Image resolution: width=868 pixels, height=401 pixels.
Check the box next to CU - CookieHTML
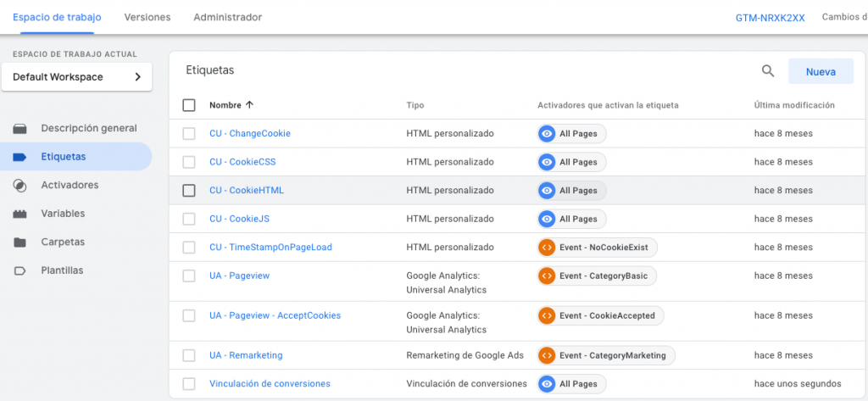189,191
